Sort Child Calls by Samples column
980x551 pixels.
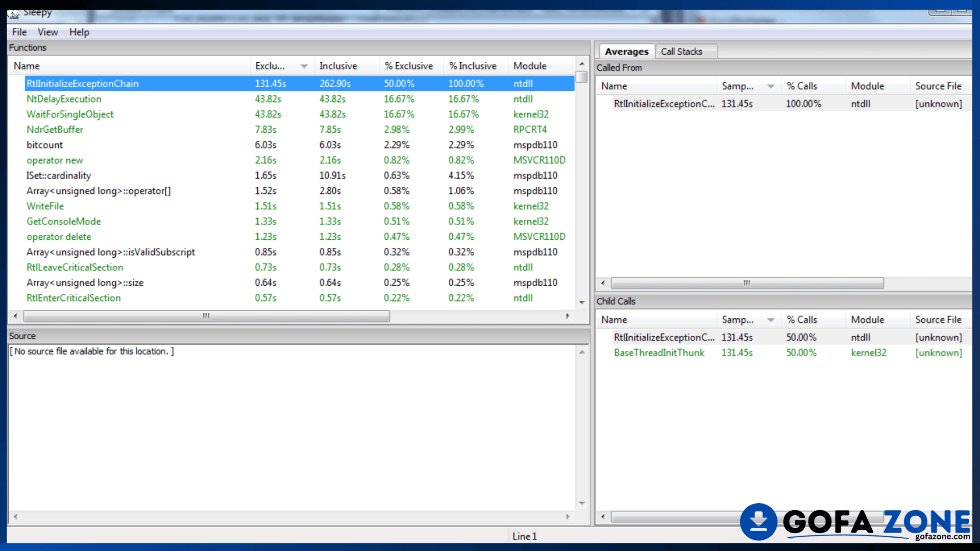tap(748, 320)
